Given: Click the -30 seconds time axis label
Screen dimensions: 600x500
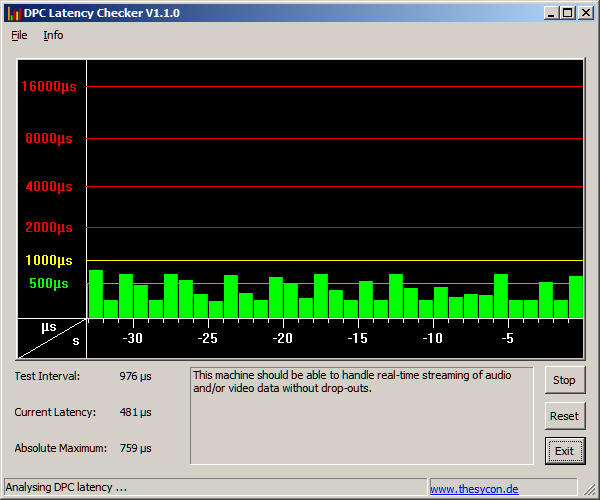Looking at the screenshot, I should (132, 339).
